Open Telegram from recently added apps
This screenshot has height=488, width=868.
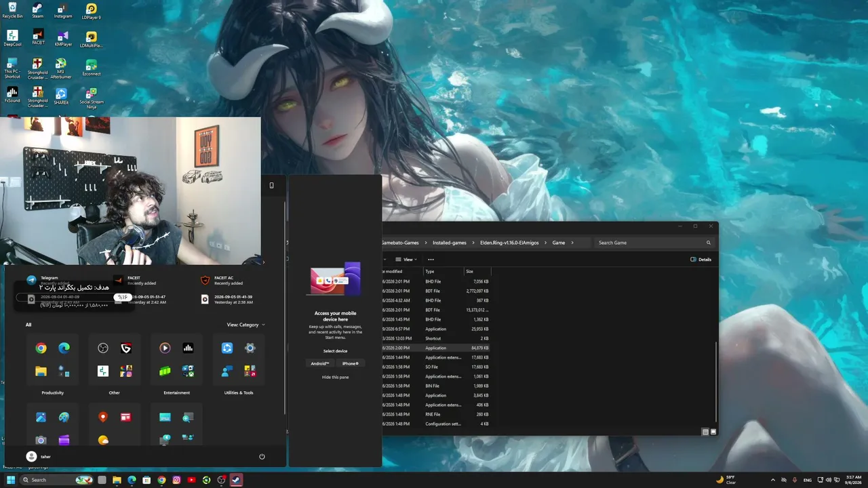point(49,281)
